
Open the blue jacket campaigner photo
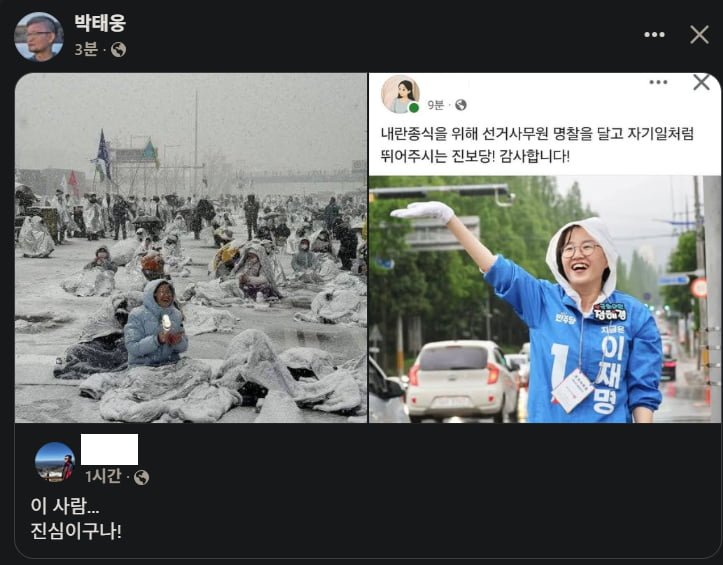(x=545, y=299)
